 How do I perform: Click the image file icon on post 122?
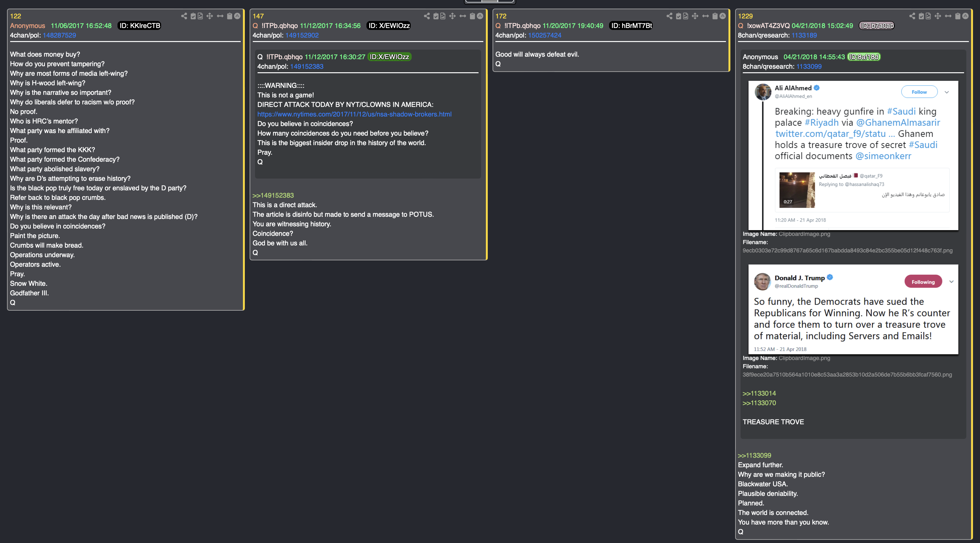(x=200, y=16)
